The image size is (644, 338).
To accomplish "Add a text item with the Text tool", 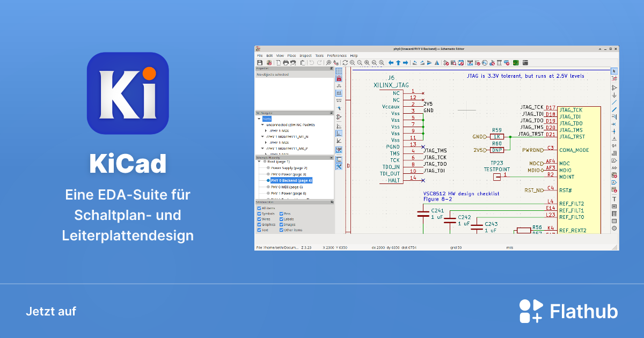I will point(614,199).
